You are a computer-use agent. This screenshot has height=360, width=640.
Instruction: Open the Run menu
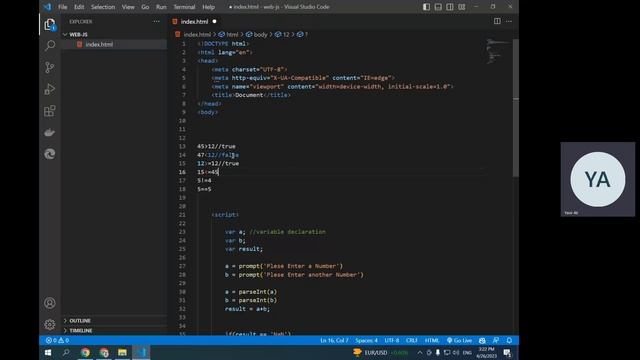[161, 7]
